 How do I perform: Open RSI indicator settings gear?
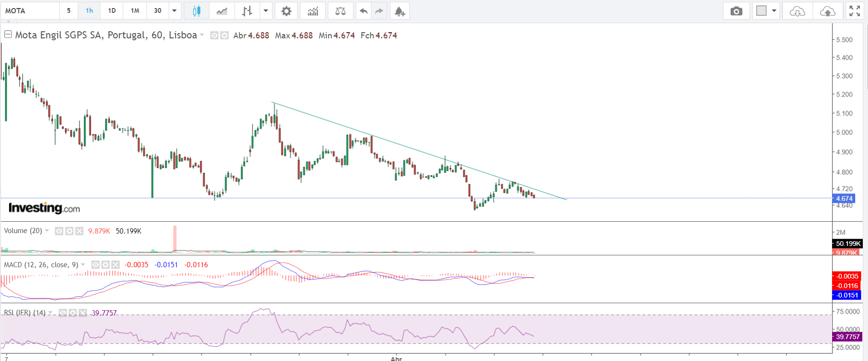pyautogui.click(x=73, y=313)
